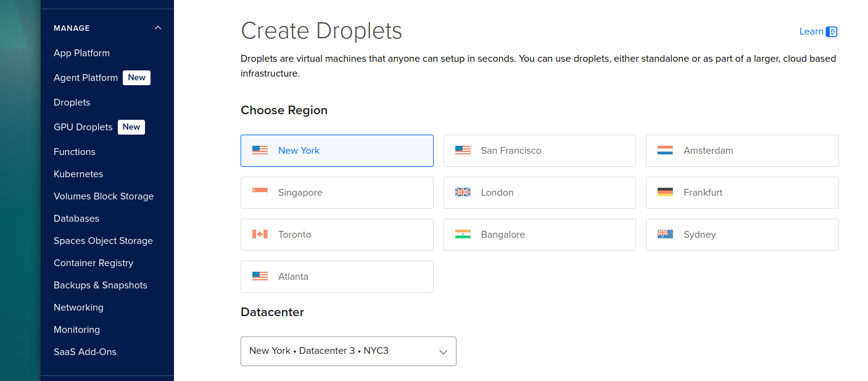Screen dimensions: 868x381
Task: Open Monitoring in sidebar
Action: click(76, 330)
